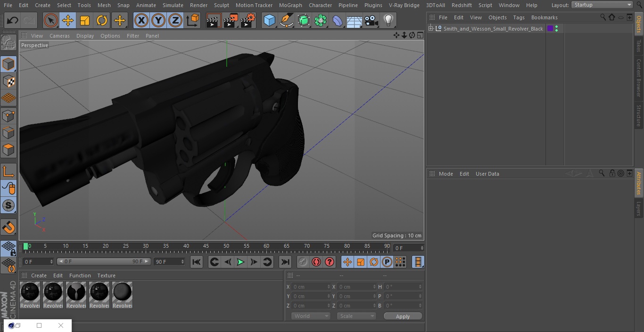This screenshot has width=644, height=332.
Task: Open the MoGraph menu
Action: (290, 5)
